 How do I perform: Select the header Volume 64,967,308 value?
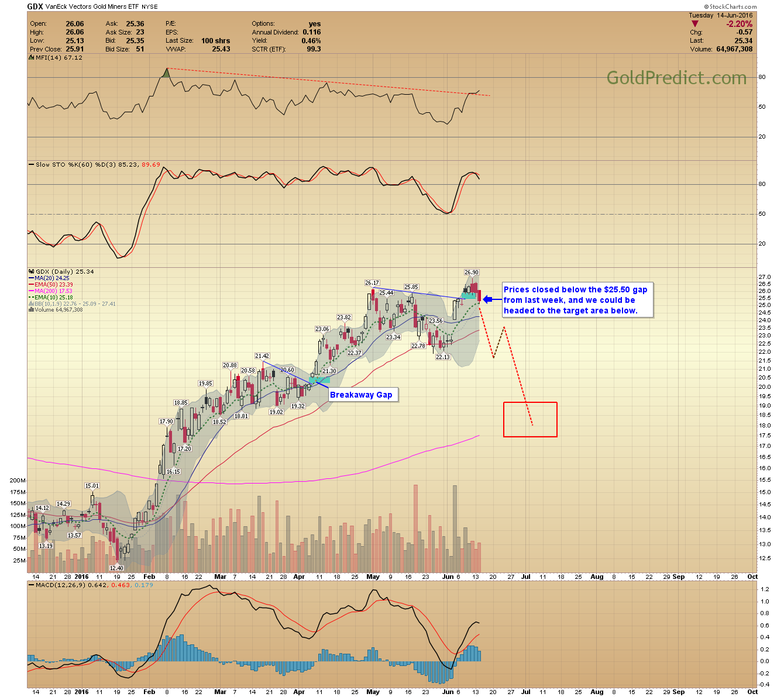tap(734, 49)
